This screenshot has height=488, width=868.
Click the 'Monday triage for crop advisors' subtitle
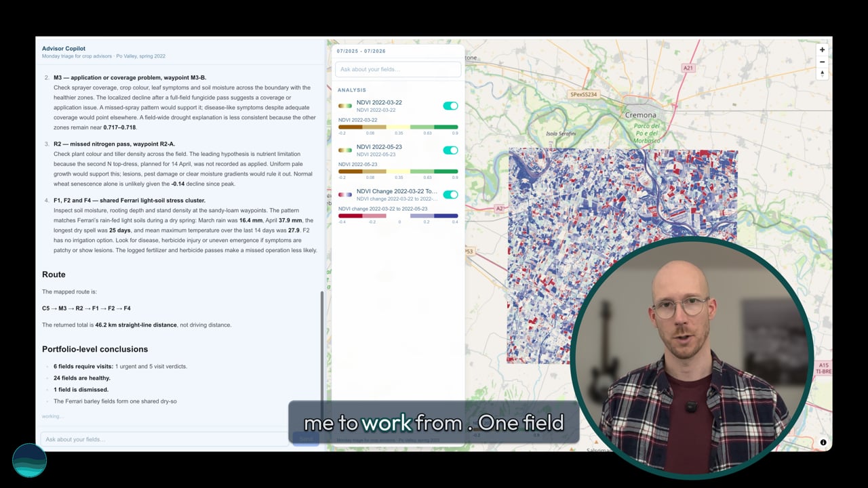(103, 56)
